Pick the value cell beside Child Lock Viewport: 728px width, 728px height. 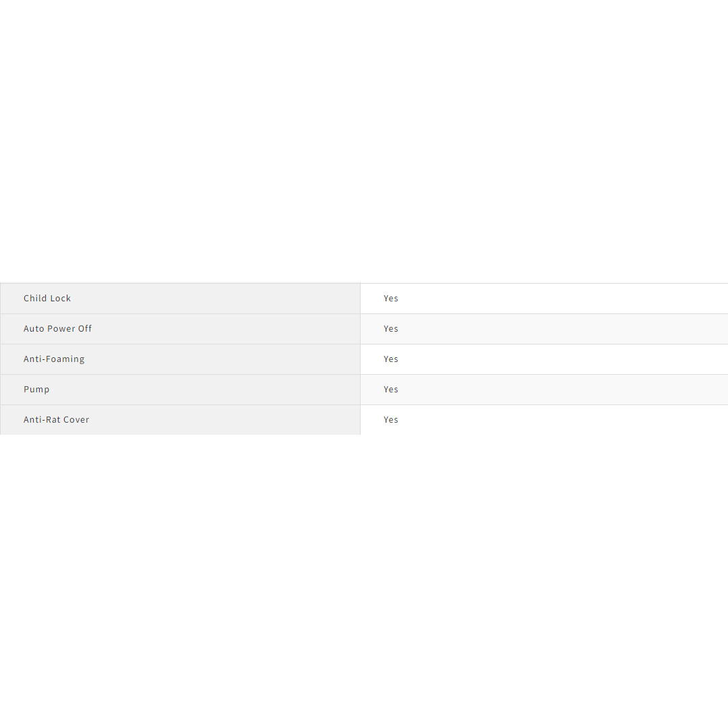(544, 299)
